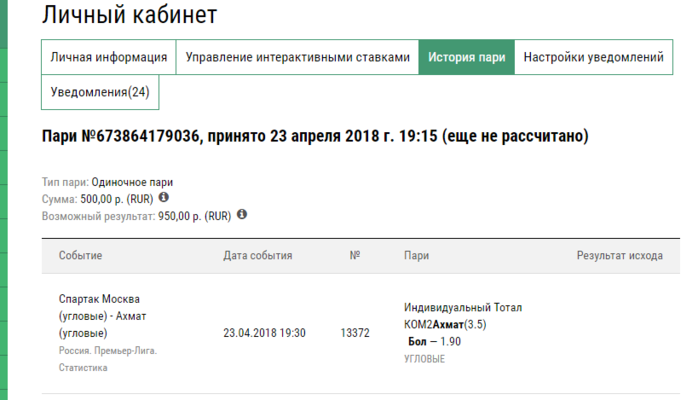Click the № column header

point(355,256)
